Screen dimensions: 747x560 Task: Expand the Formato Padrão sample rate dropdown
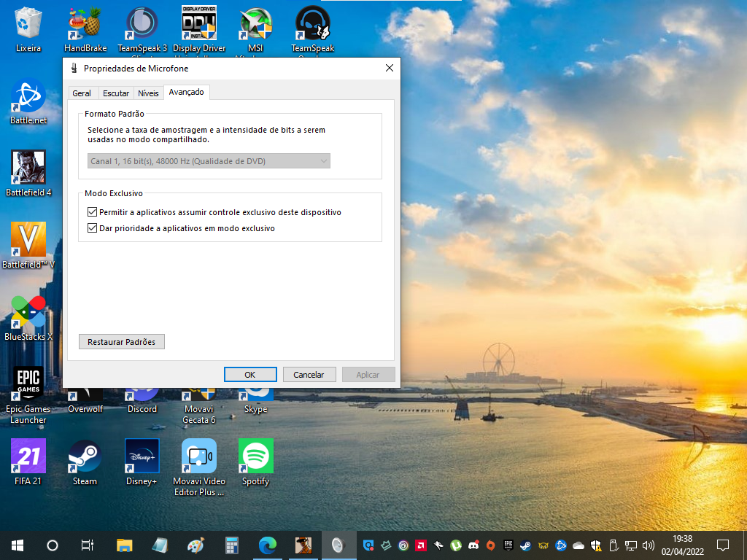pos(209,161)
